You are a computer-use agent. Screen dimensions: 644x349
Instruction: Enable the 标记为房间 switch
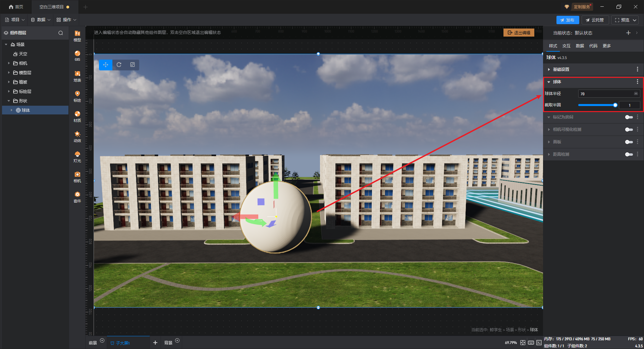629,117
